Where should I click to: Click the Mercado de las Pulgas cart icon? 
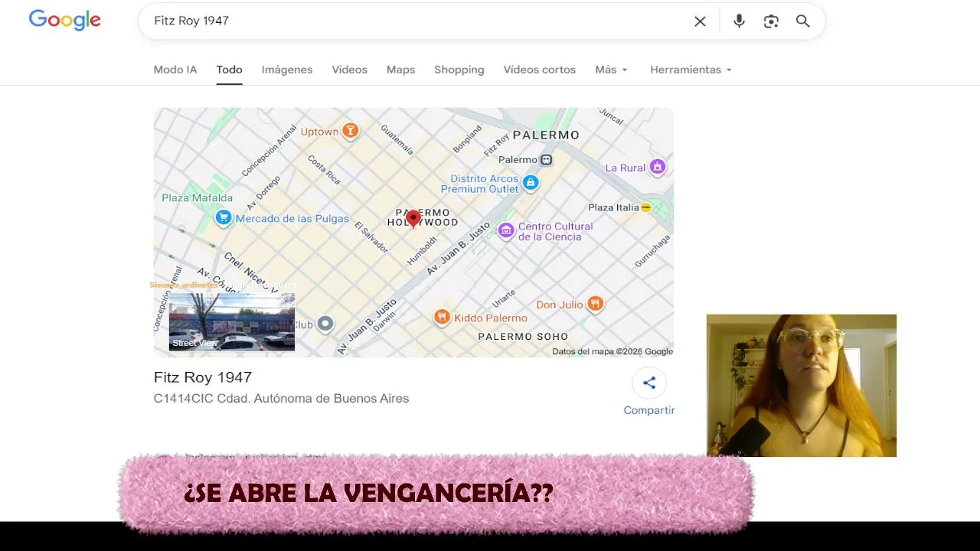point(223,218)
